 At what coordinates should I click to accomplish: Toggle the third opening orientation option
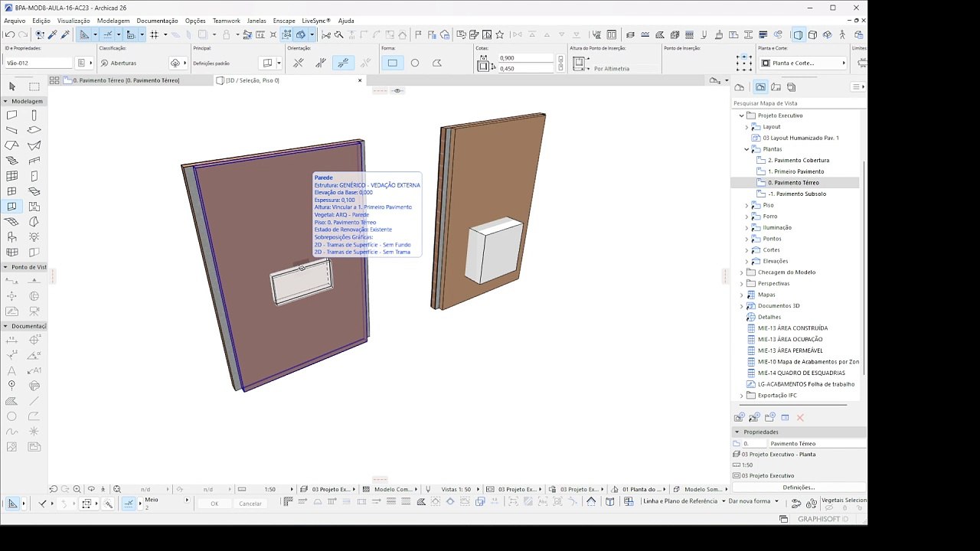pos(343,63)
